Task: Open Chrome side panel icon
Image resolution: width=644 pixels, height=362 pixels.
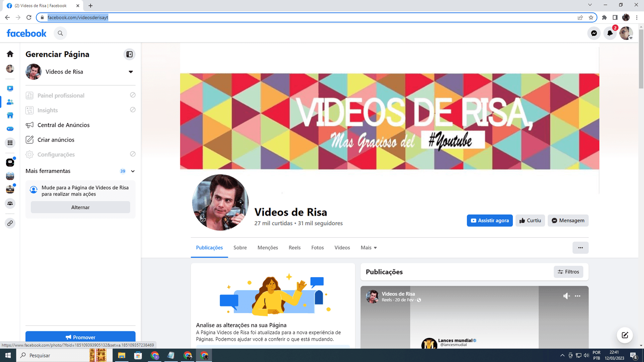Action: [x=615, y=18]
